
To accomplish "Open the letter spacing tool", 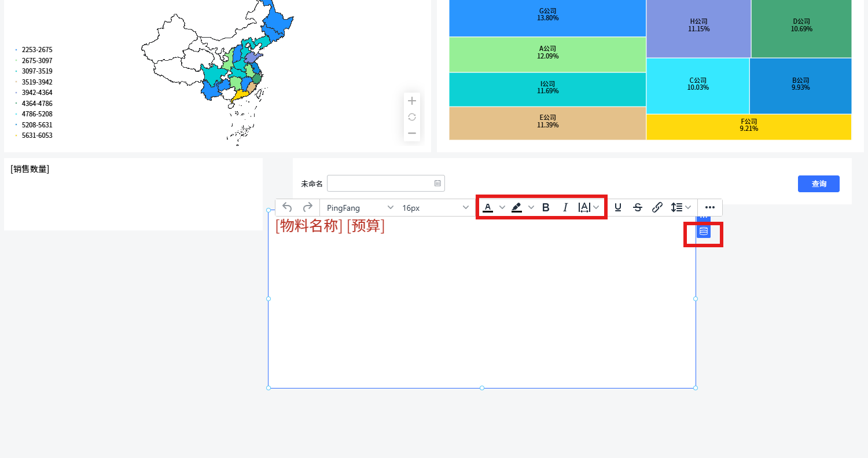I will click(x=584, y=207).
